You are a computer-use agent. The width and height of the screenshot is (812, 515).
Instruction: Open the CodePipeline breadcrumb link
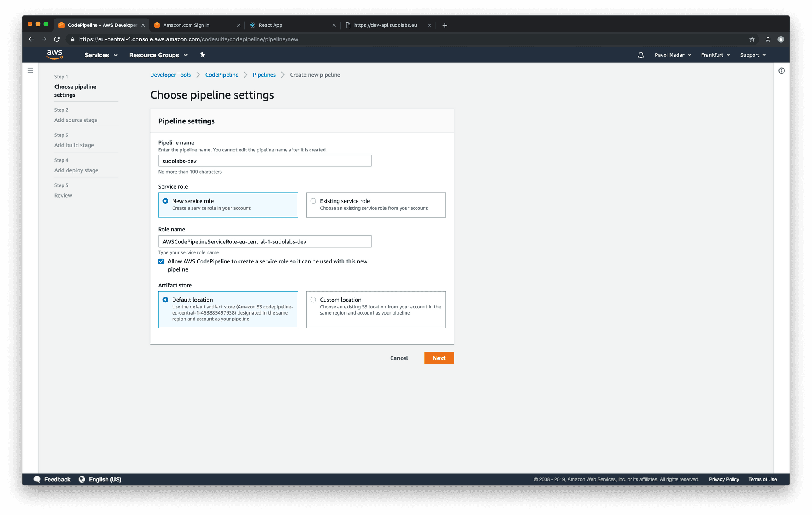[222, 75]
